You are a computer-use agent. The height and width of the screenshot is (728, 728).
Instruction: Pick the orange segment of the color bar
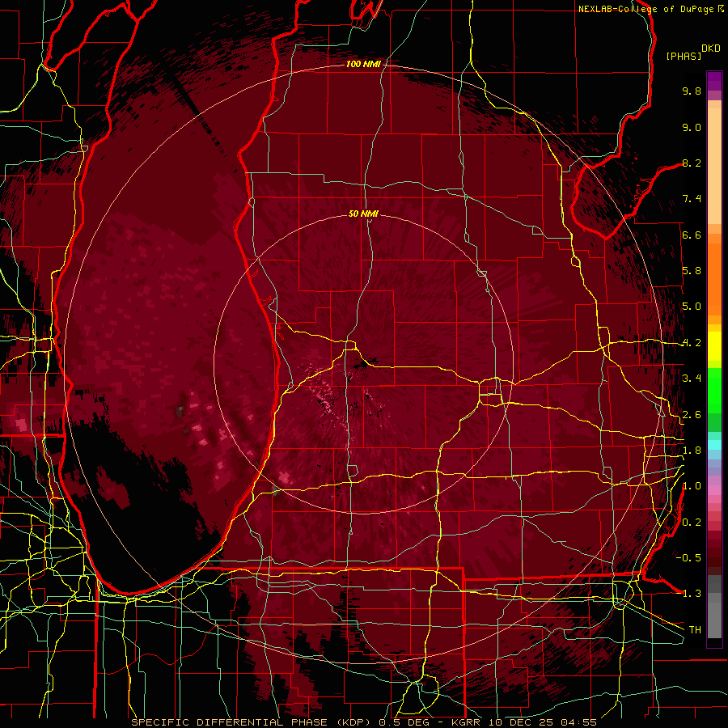click(714, 278)
